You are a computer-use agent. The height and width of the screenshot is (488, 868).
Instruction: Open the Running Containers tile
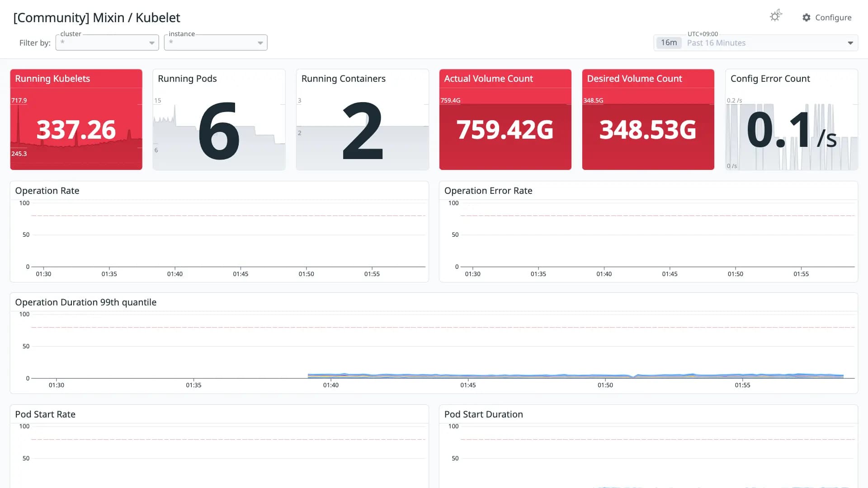click(362, 120)
